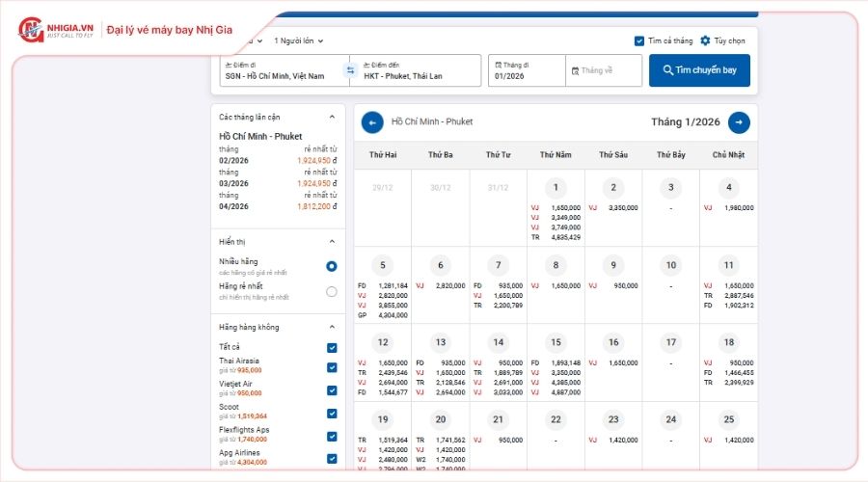Select the Hãng rẻ nhất radio option
The image size is (868, 482).
(332, 291)
